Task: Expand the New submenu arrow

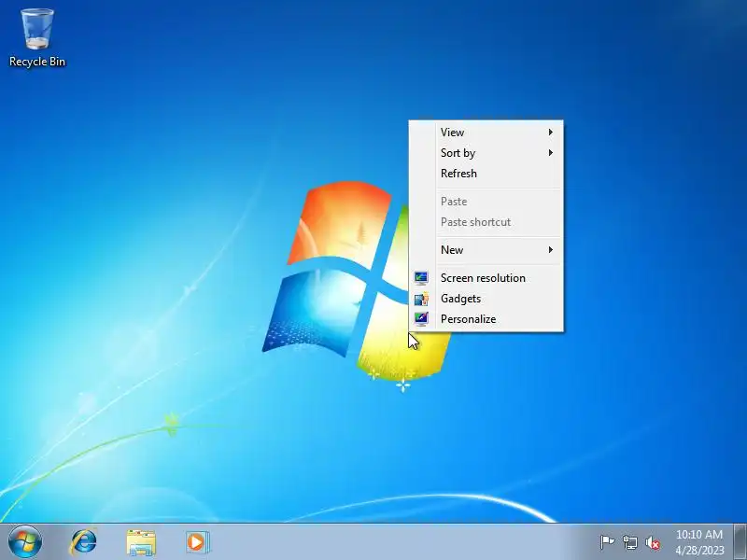Action: tap(551, 249)
